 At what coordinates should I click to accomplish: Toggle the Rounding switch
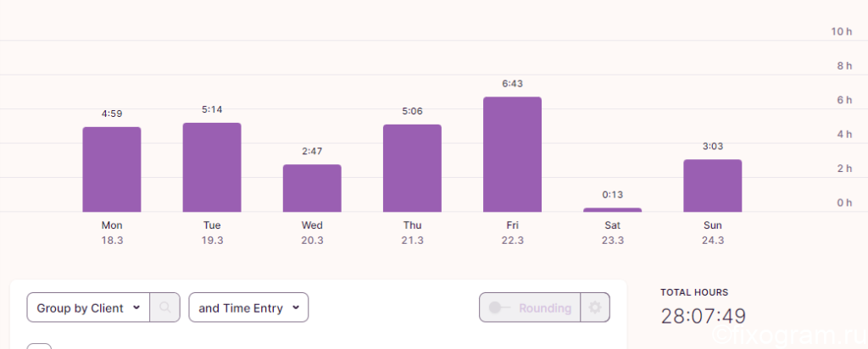tap(499, 307)
